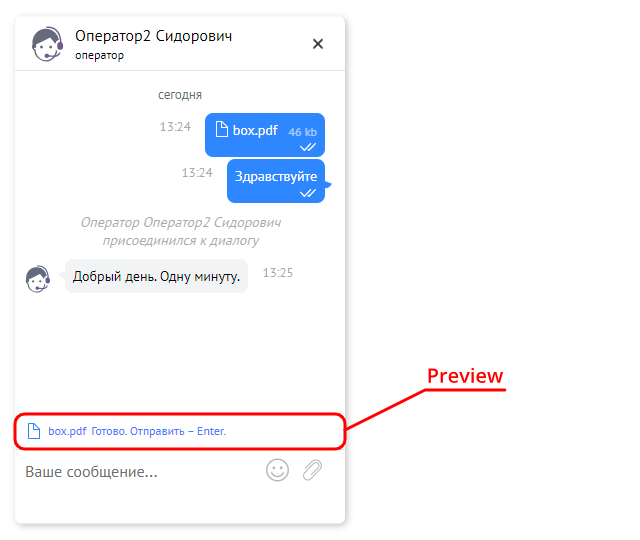Viewport: 640px width, 540px height.
Task: Click the operator name 'Оператор2 Сидорович' in the header
Action: [153, 36]
